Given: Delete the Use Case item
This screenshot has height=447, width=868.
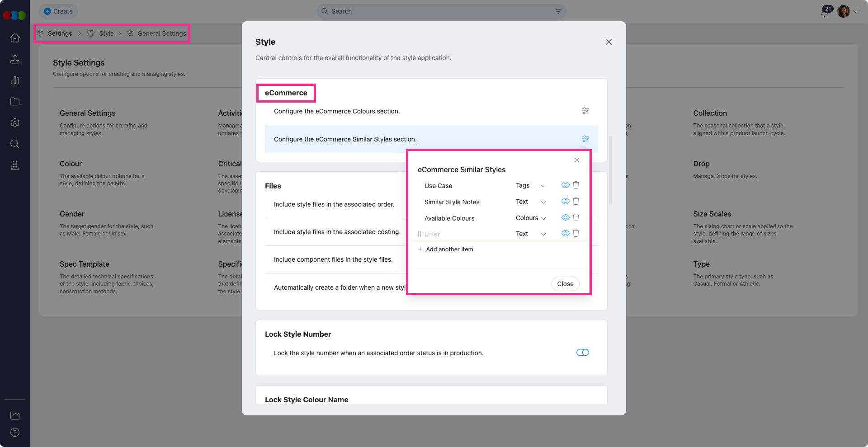Looking at the screenshot, I should (576, 185).
